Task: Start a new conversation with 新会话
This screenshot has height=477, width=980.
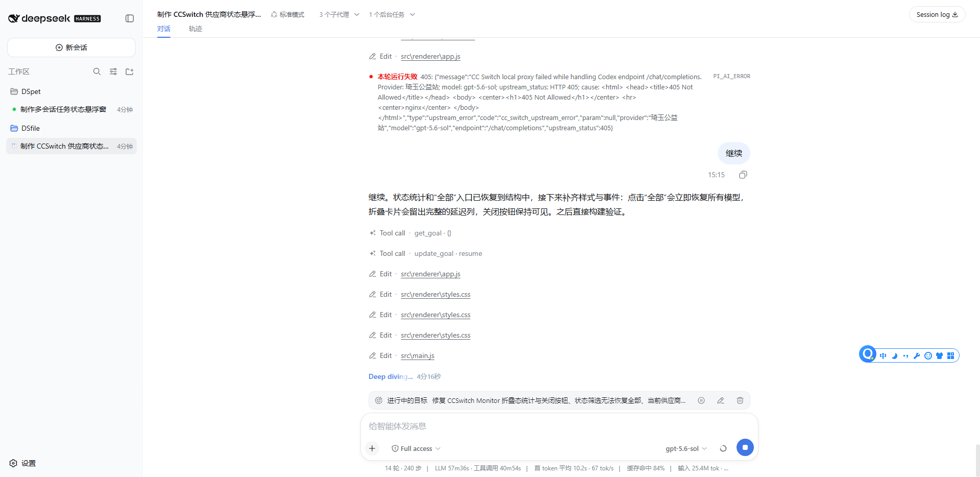Action: [71, 47]
